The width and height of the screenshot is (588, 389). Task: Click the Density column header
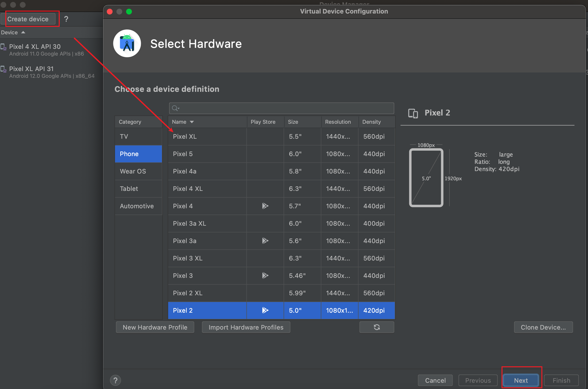click(376, 122)
